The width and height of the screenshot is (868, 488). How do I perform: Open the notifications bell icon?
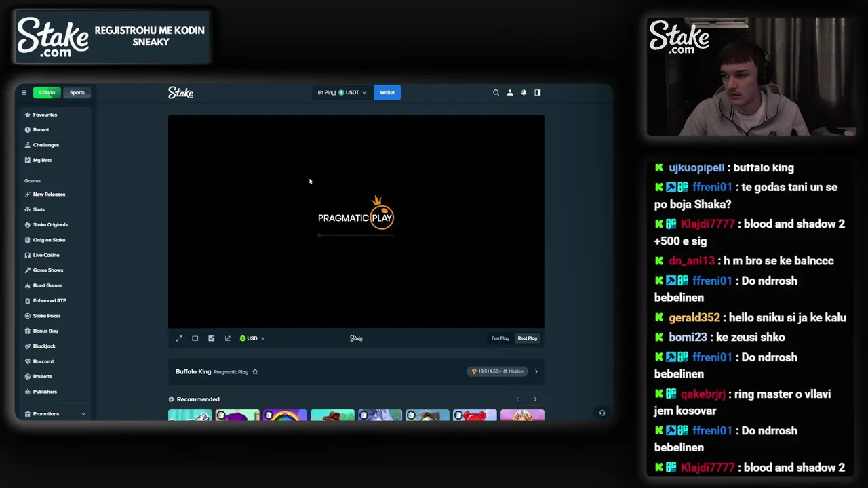524,93
